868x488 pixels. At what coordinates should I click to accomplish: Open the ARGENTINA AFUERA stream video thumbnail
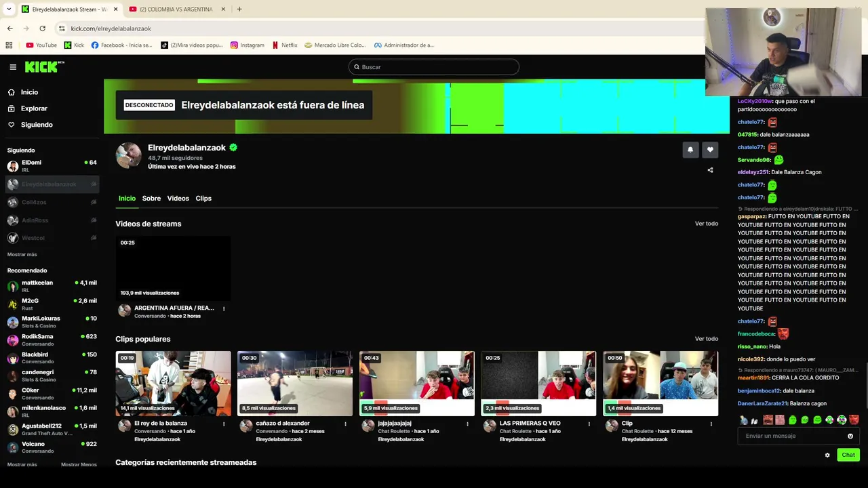(x=173, y=268)
